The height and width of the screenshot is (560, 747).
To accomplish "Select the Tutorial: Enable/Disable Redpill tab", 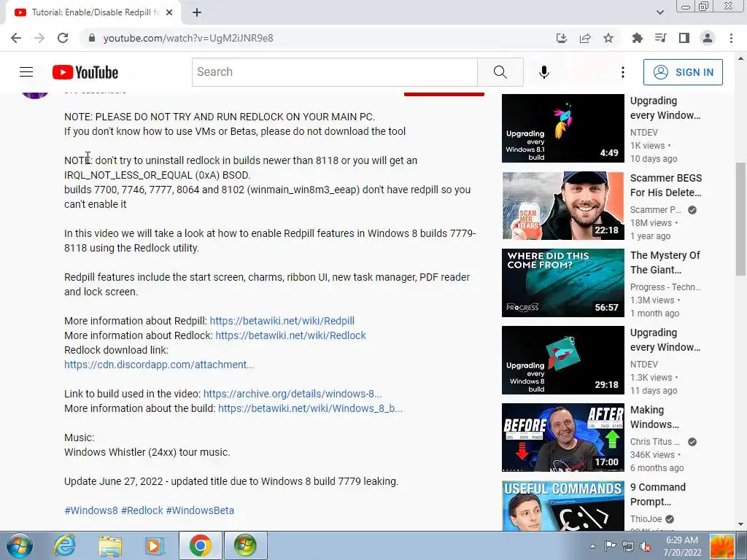I will [x=93, y=12].
